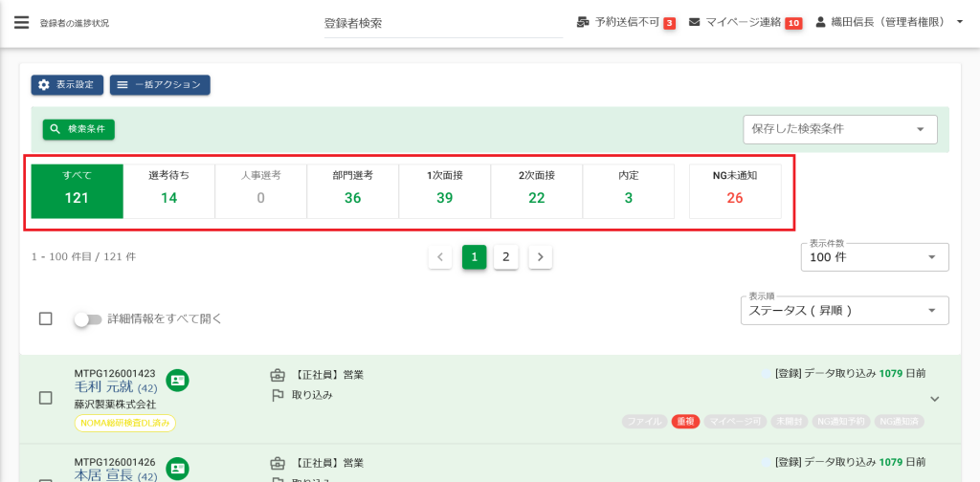Click the 登録者検索 search field

click(x=442, y=23)
